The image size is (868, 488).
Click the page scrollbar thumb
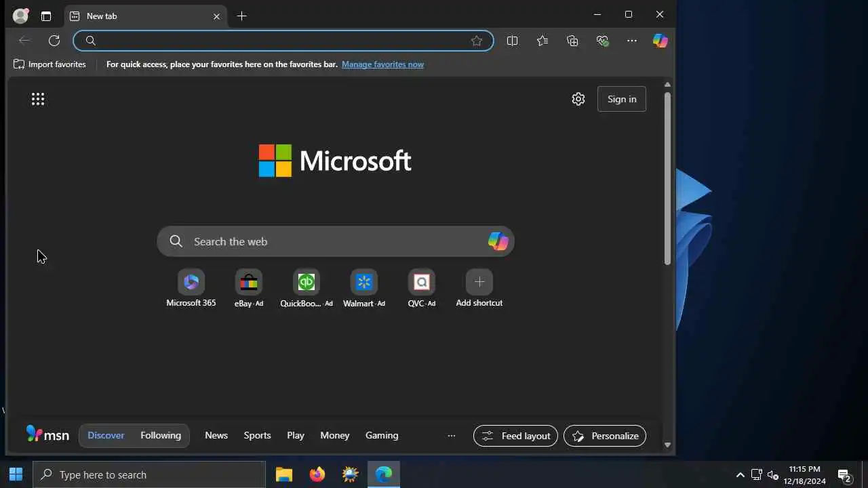tap(667, 178)
